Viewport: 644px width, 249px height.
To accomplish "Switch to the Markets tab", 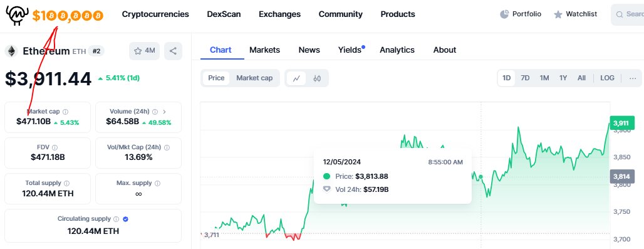I will [x=264, y=50].
